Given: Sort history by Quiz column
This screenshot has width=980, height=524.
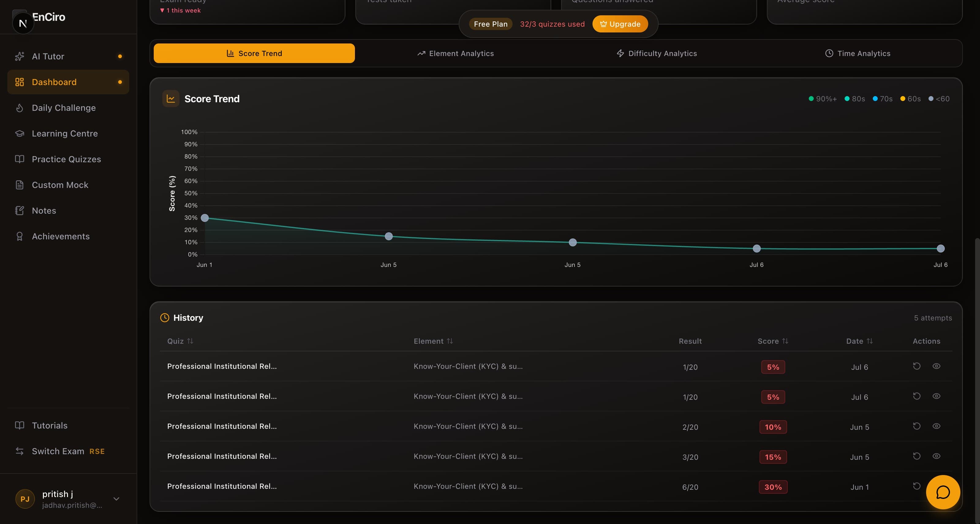Looking at the screenshot, I should point(180,341).
